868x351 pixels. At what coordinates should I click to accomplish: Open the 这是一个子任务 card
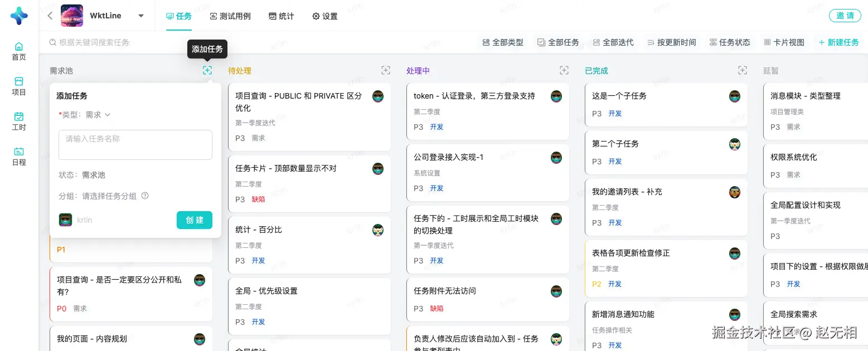666,105
